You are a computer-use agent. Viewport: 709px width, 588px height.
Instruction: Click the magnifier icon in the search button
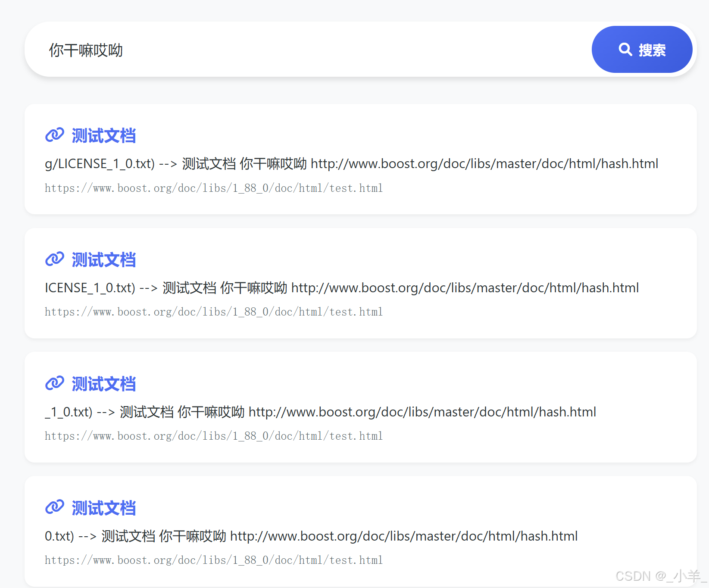[625, 50]
